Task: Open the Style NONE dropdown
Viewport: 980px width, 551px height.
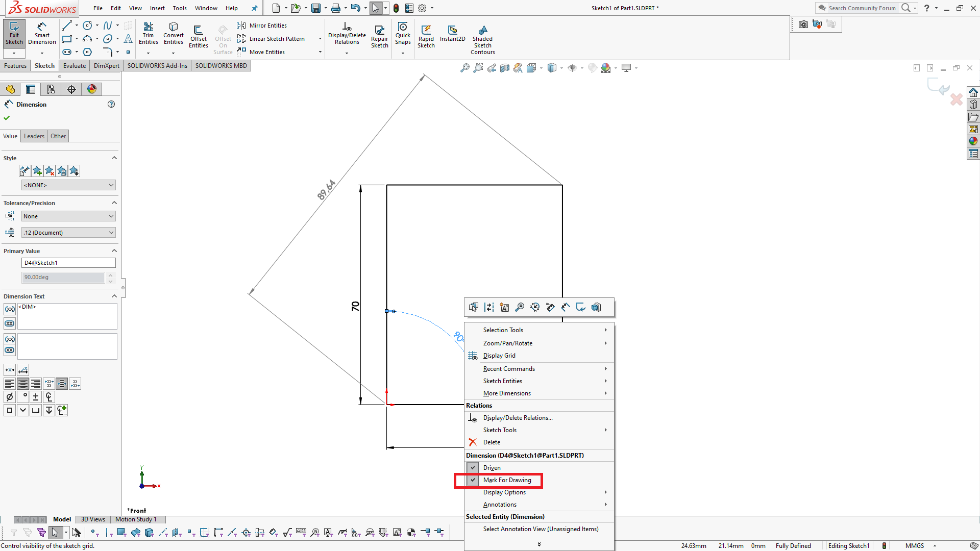Action: [x=68, y=185]
